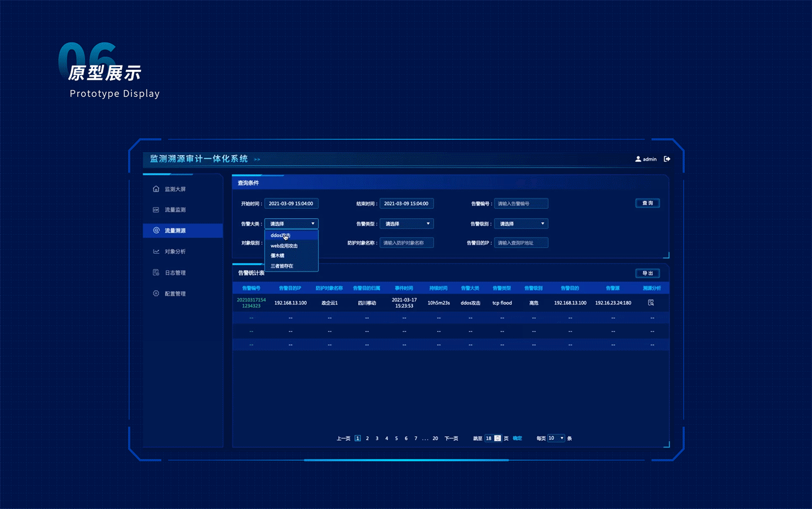The image size is (812, 509).
Task: Click the 2021-03-17 15:23:53 event time cell
Action: click(404, 303)
